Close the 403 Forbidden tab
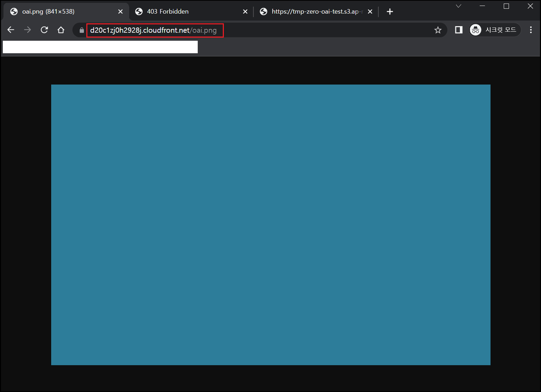The image size is (541, 392). tap(245, 12)
